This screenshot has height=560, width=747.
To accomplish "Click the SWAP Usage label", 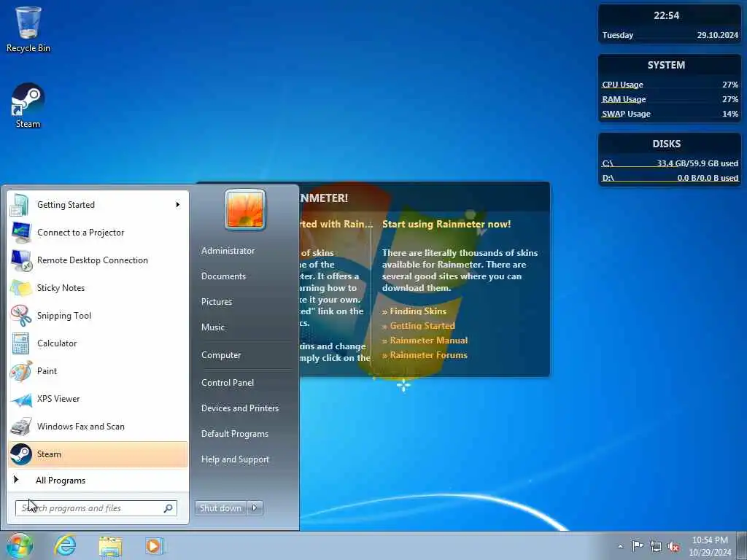I will pos(626,114).
